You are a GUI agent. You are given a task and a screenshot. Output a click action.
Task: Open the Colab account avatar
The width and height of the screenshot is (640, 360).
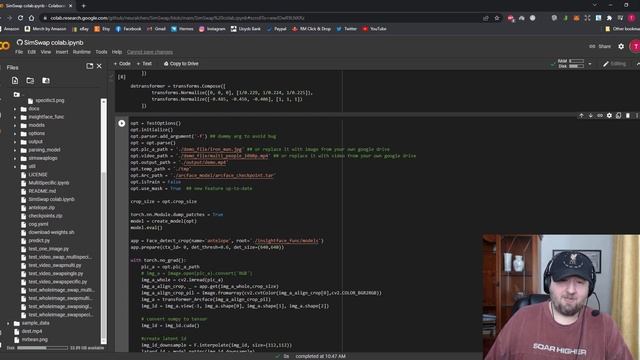635,47
